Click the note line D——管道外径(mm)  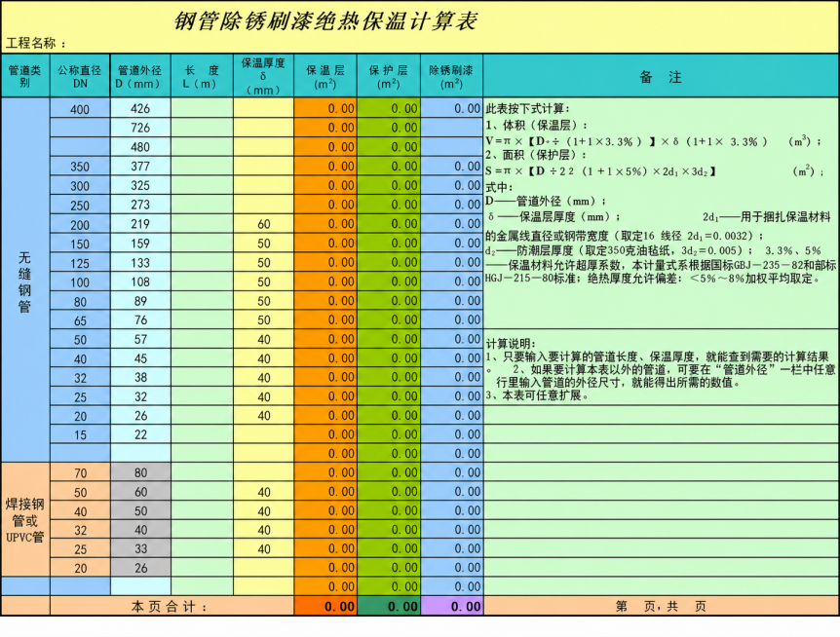tap(547, 202)
